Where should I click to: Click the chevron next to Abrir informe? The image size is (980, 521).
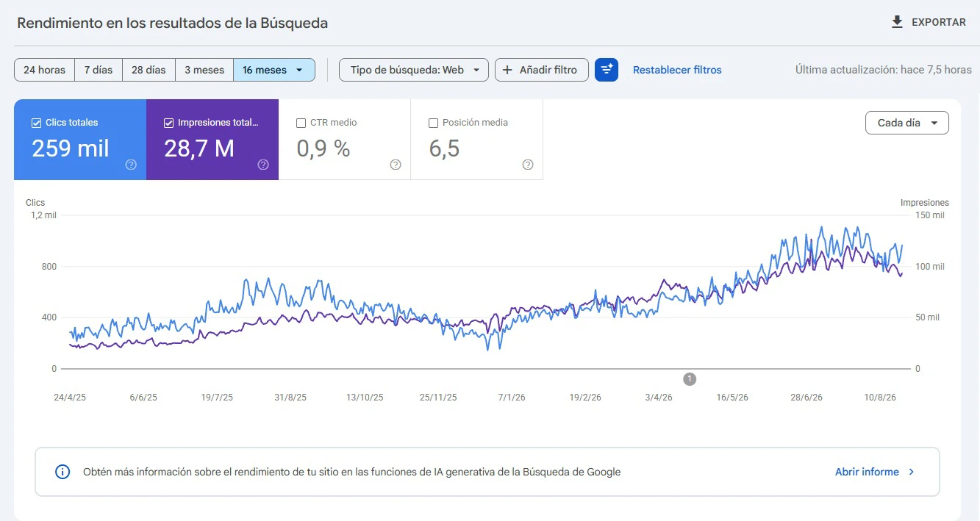click(x=912, y=472)
